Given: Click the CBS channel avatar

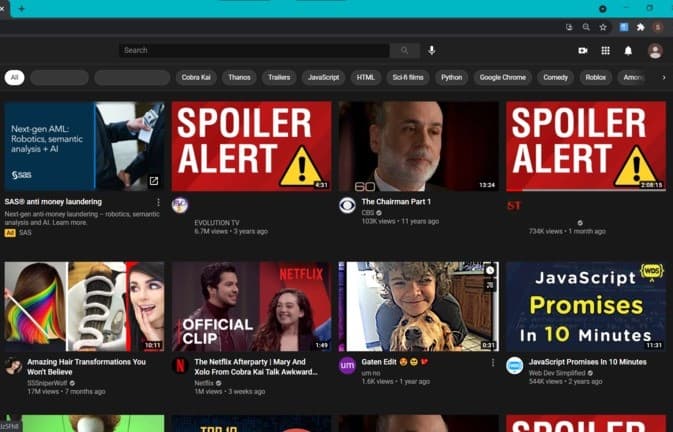Looking at the screenshot, I should click(347, 206).
